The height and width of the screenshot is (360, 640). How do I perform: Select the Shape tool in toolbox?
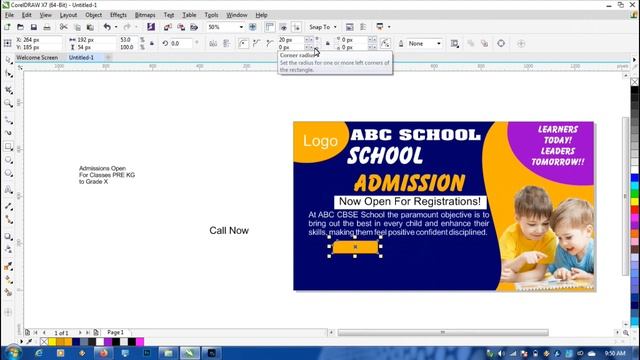[x=8, y=74]
